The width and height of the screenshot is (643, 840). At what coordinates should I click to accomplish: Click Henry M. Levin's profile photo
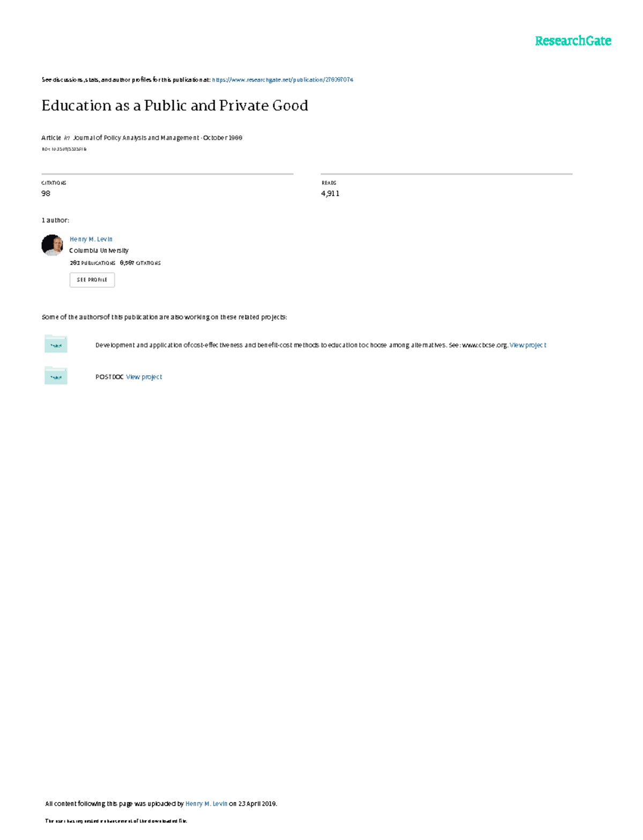(x=52, y=245)
